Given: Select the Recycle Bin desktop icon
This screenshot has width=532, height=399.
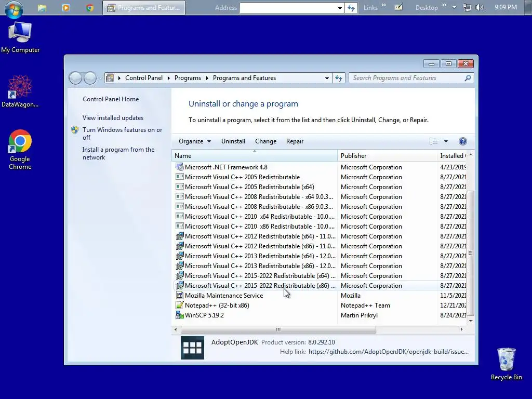Looking at the screenshot, I should pos(506,364).
